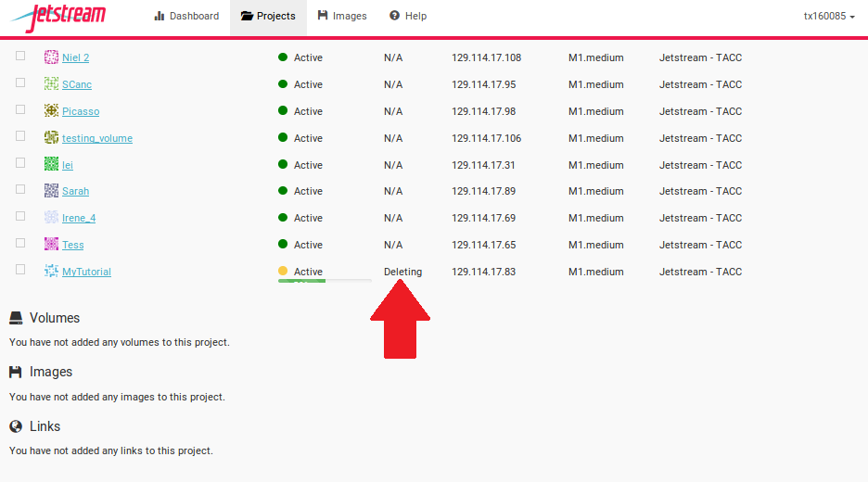The height and width of the screenshot is (482, 868).
Task: Open the tx160085 user dropdown
Action: coord(829,16)
